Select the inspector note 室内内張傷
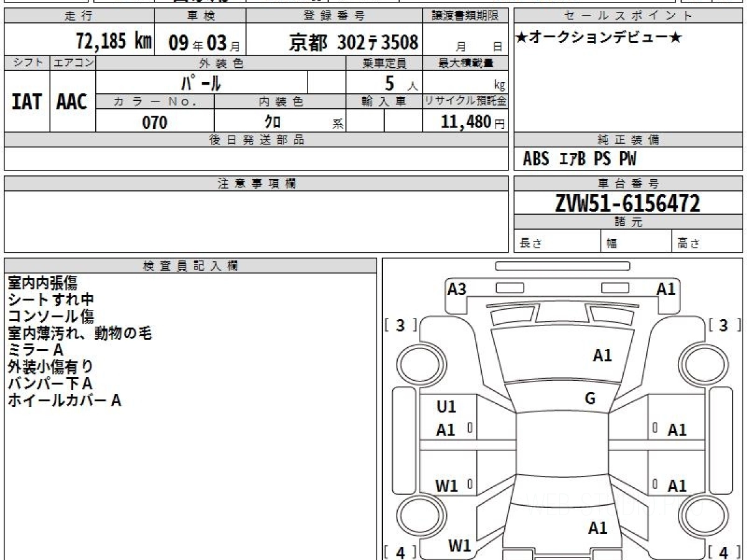 click(x=42, y=283)
